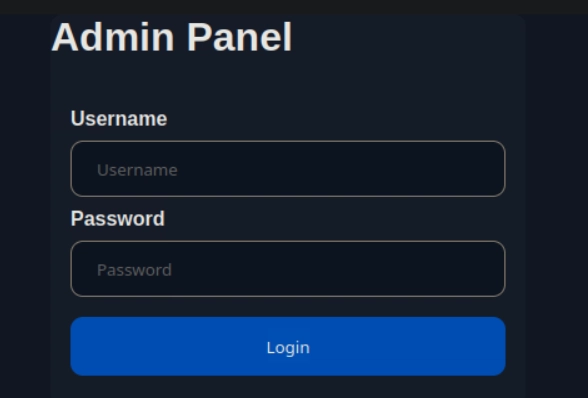Click empty card space below the Admin Panel heading

(x=288, y=81)
